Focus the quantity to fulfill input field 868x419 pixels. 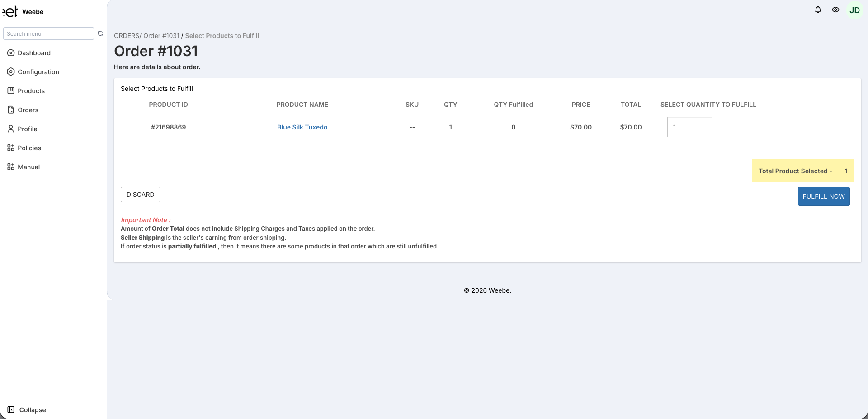point(689,127)
